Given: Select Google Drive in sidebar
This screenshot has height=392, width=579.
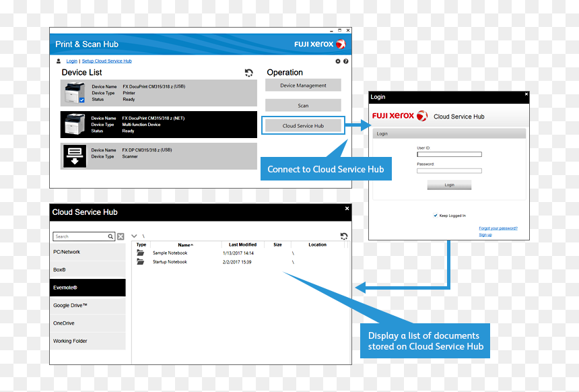Looking at the screenshot, I should [88, 305].
